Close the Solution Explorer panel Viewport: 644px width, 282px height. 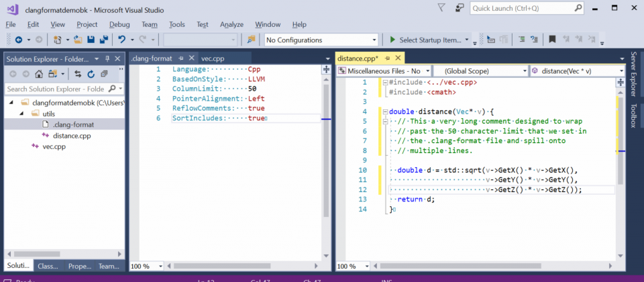click(117, 59)
